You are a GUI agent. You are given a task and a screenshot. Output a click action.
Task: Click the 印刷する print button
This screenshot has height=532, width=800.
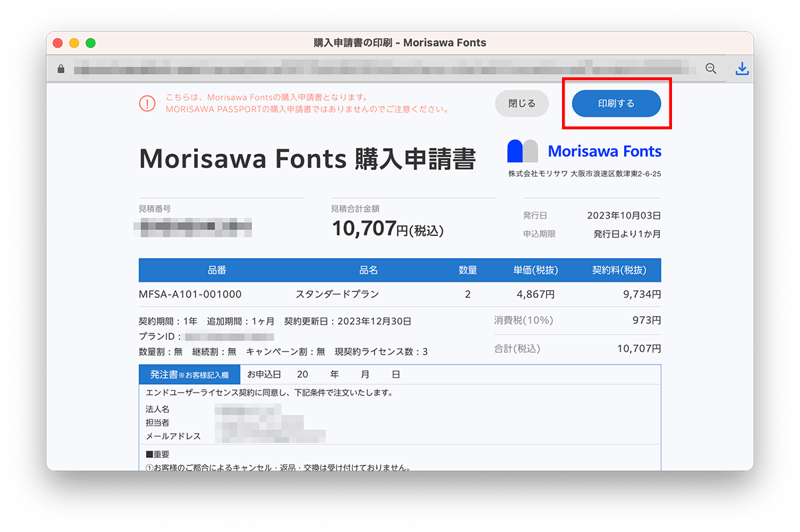click(x=616, y=104)
